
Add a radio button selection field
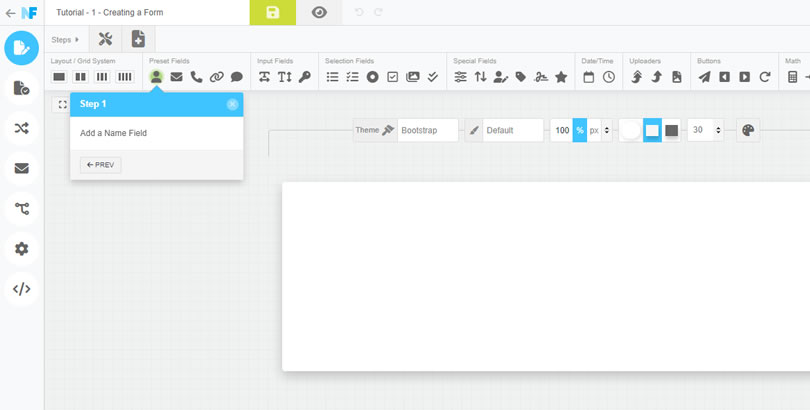[372, 77]
